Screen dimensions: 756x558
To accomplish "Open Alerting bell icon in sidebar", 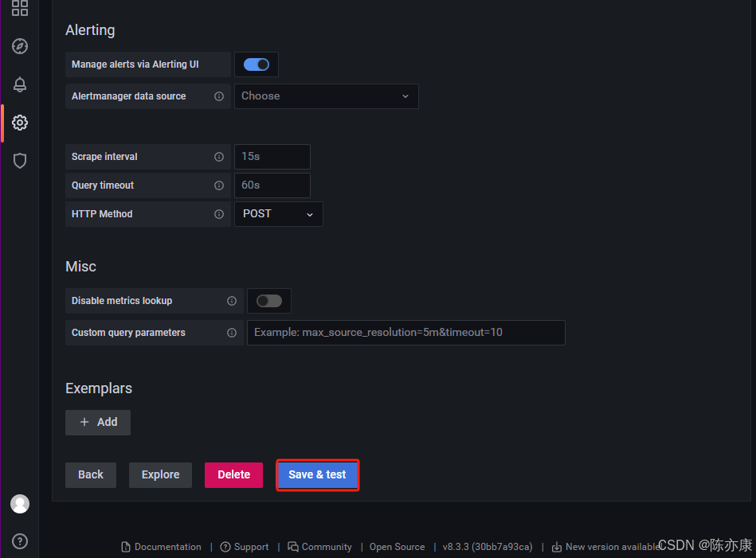I will coord(20,84).
